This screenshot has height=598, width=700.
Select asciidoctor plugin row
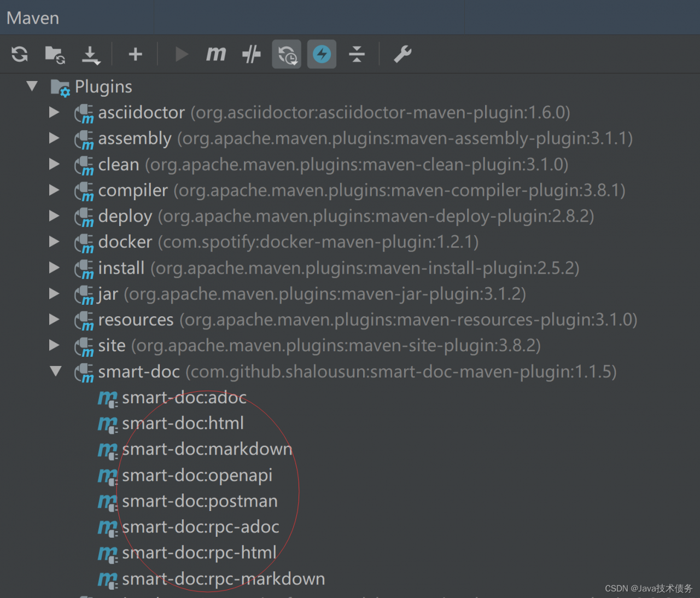[x=350, y=112]
